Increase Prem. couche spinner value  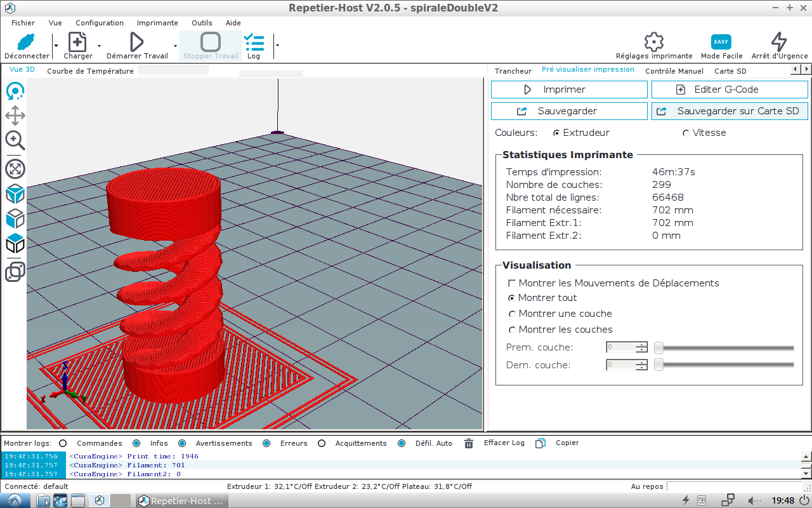point(641,345)
